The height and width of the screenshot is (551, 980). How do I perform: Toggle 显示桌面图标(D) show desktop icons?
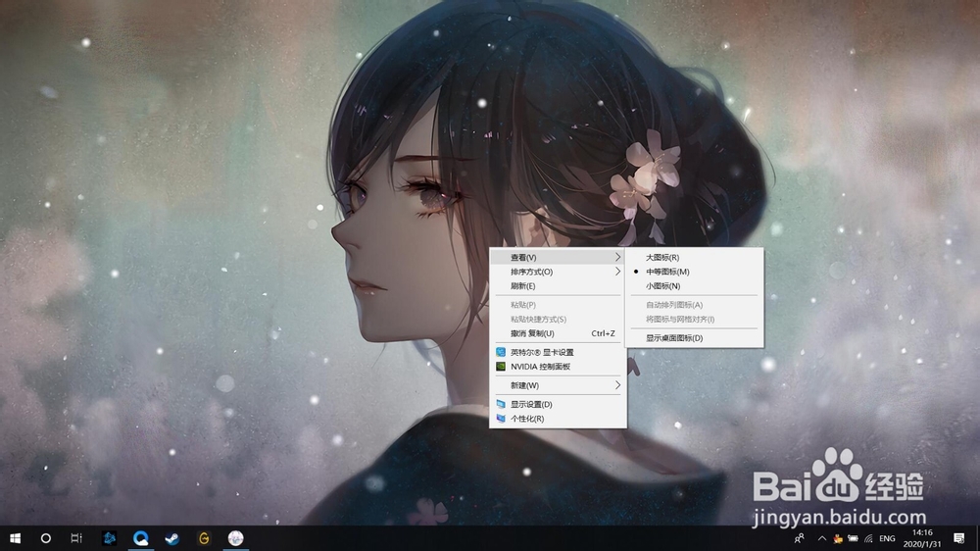pos(694,337)
